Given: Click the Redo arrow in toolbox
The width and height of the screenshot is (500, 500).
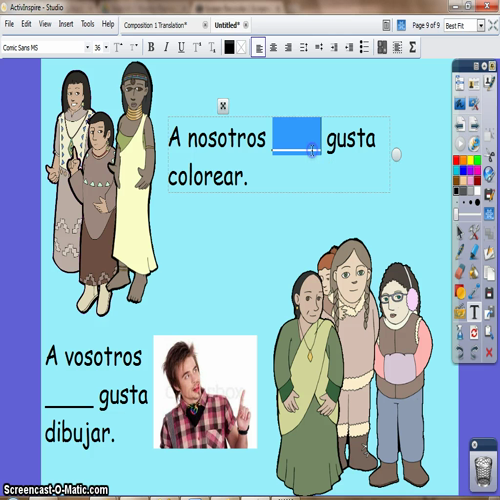Looking at the screenshot, I should pos(474,353).
